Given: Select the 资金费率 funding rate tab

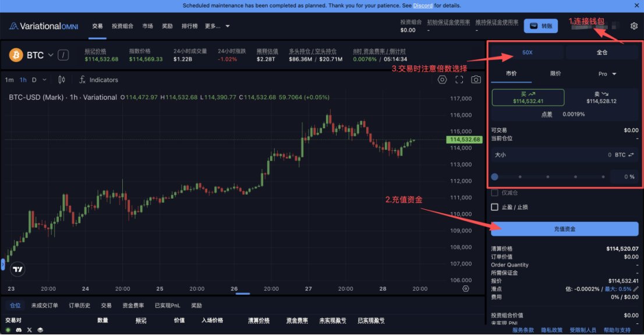Looking at the screenshot, I should pos(133,305).
